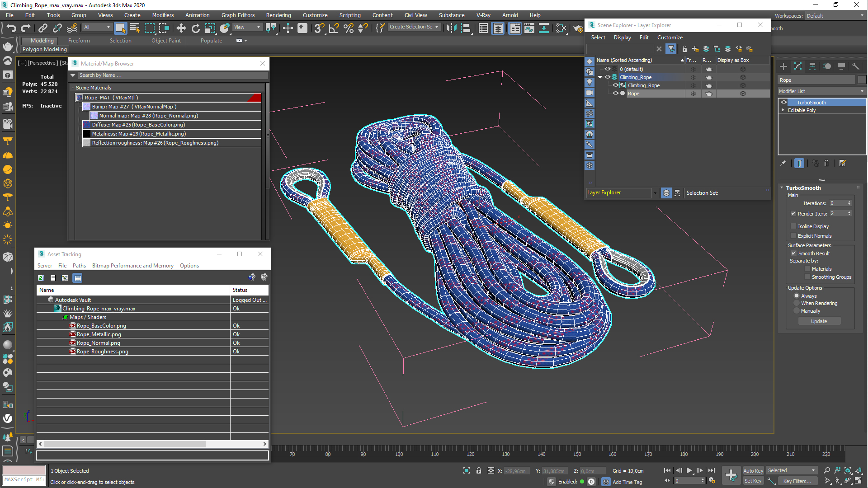Screen dimensions: 868x488
Task: Click Remove Modifier trash icon
Action: (x=826, y=163)
